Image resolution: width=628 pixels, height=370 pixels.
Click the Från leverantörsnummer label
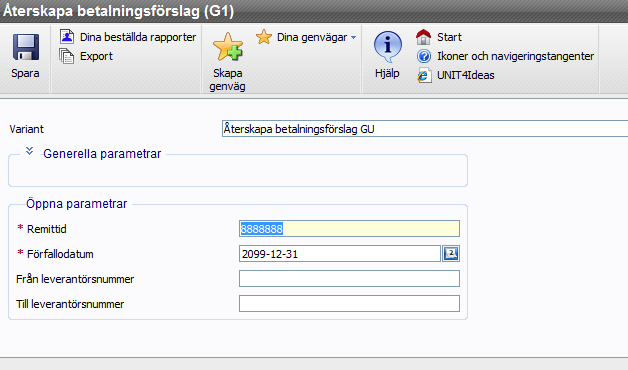click(x=75, y=279)
